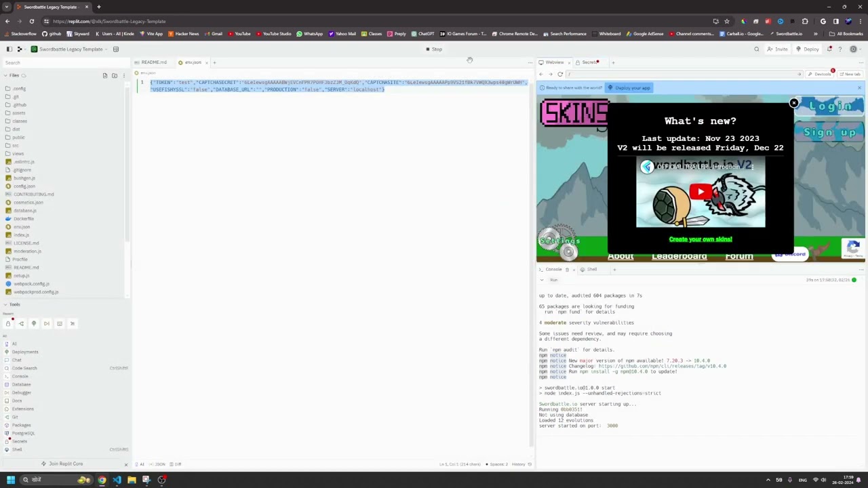Open the Chat tool
Image resolution: width=868 pixels, height=488 pixels.
pos(14,360)
